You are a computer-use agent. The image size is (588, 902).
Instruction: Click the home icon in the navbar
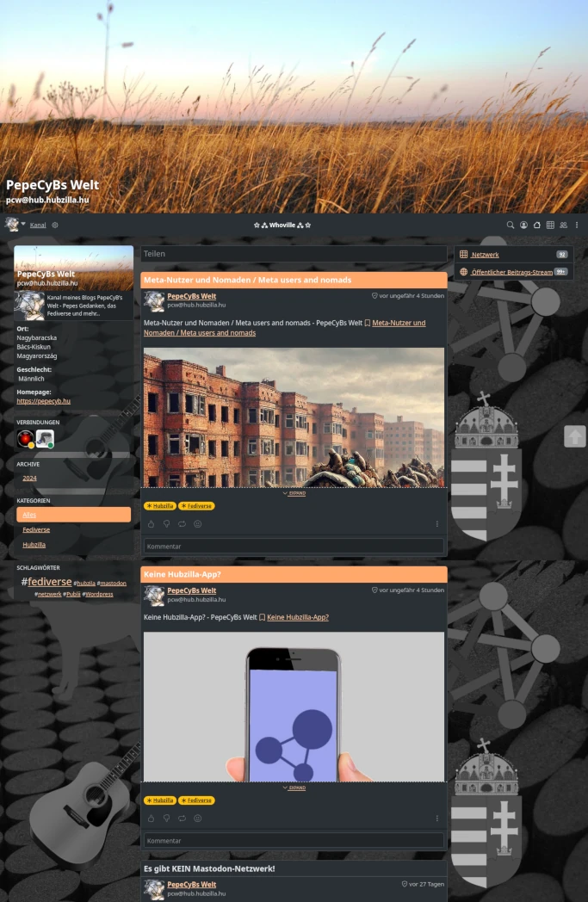[x=537, y=225]
